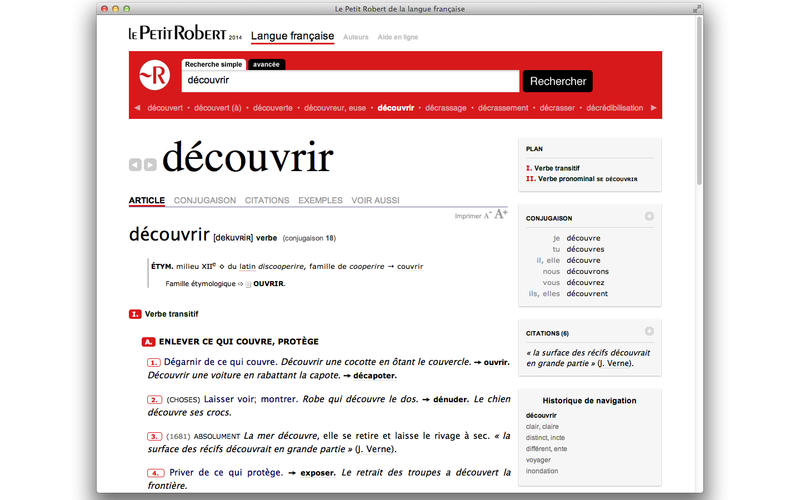The width and height of the screenshot is (800, 500).
Task: Click the J. Verne citation in sidebar
Action: (588, 358)
